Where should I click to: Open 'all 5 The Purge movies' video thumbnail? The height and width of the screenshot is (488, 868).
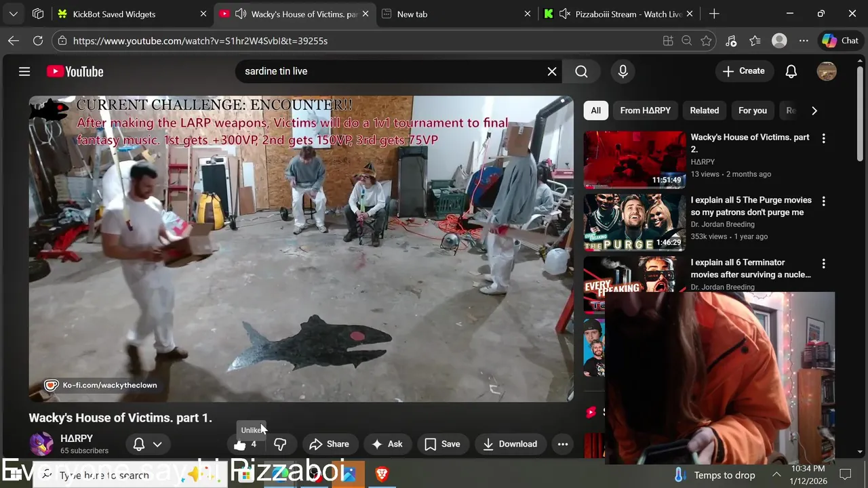coord(635,222)
